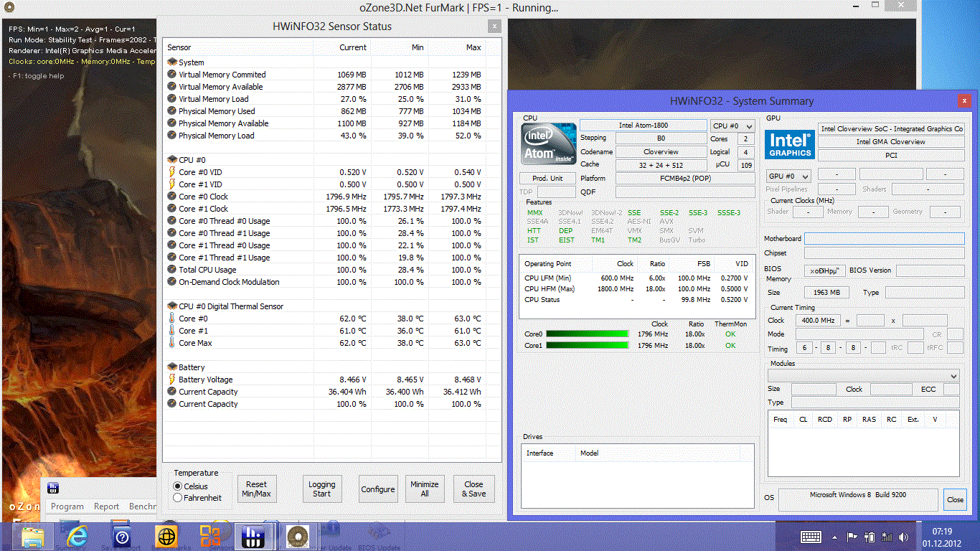This screenshot has height=551, width=980.
Task: Click the Core #1 VID voltage icon
Action: point(172,184)
